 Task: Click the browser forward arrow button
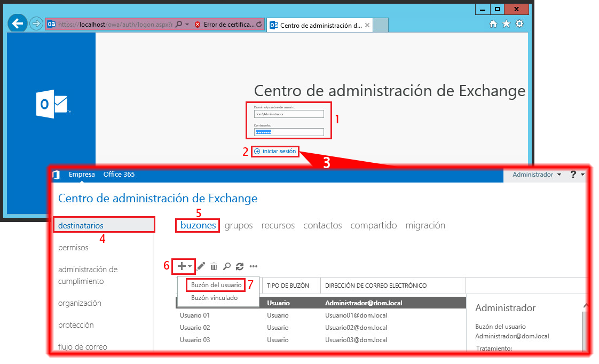pyautogui.click(x=36, y=23)
